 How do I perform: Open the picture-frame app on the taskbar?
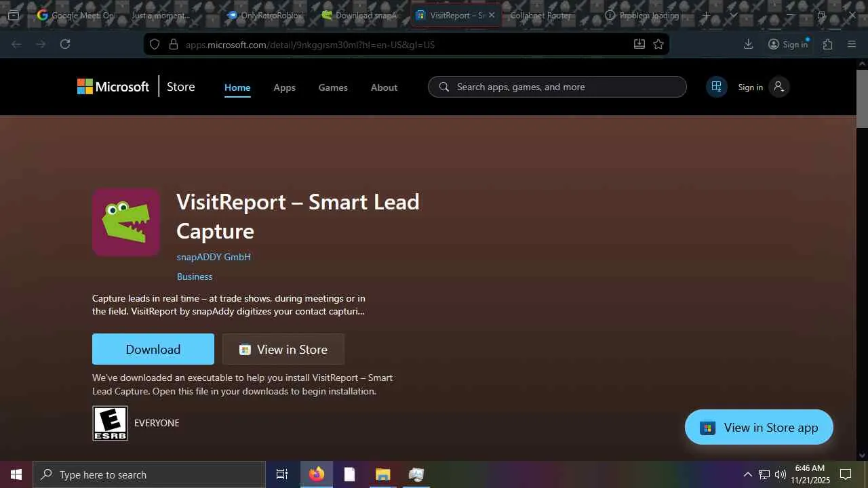coord(416,474)
